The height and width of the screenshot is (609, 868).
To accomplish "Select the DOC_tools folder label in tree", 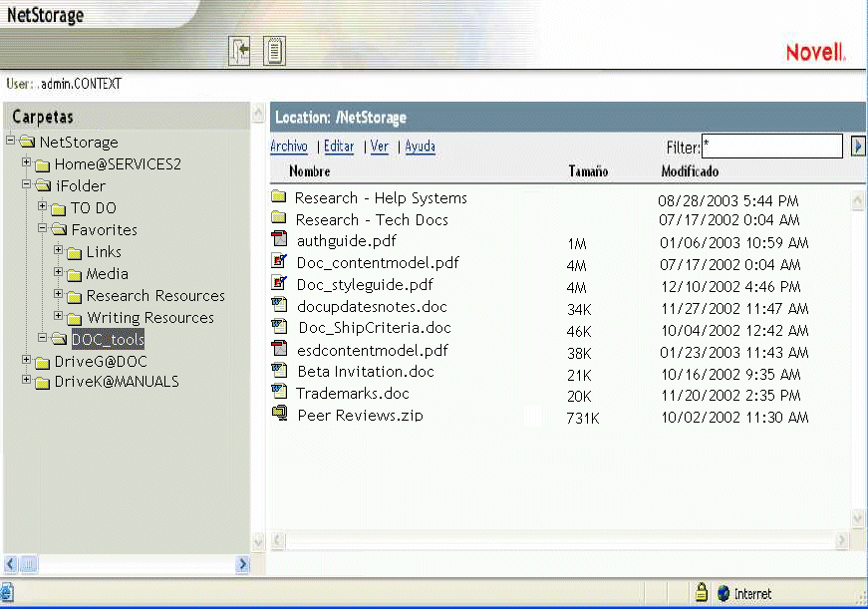I will point(108,339).
